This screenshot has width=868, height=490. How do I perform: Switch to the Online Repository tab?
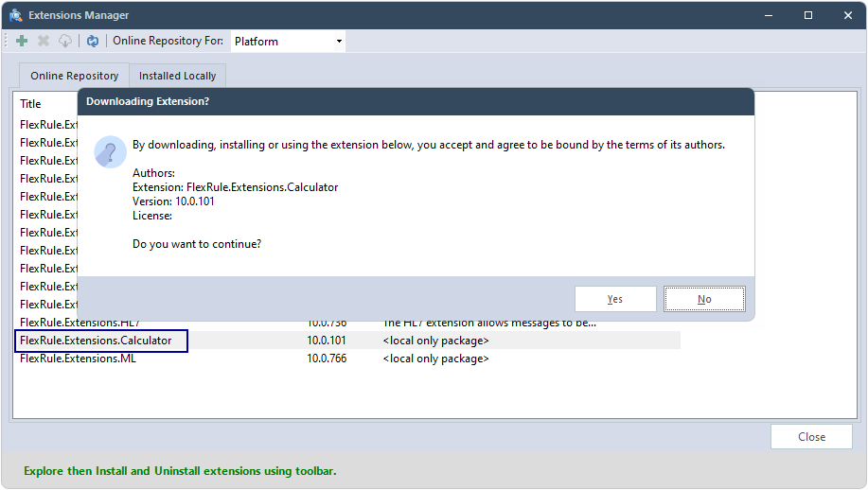74,76
